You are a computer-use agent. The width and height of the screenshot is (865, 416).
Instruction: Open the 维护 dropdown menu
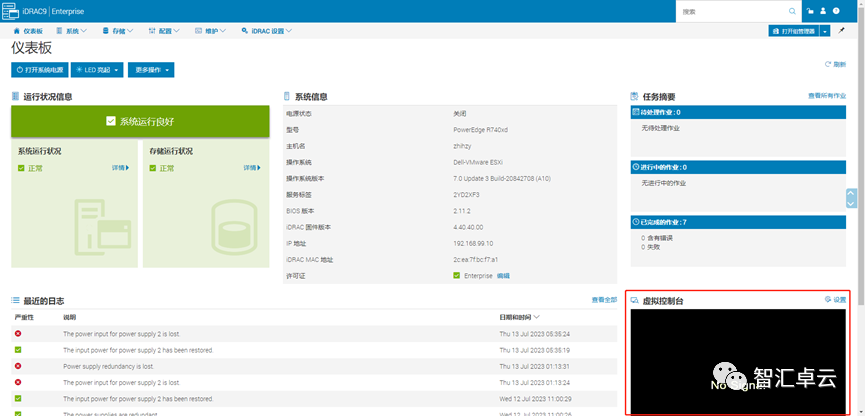click(210, 31)
